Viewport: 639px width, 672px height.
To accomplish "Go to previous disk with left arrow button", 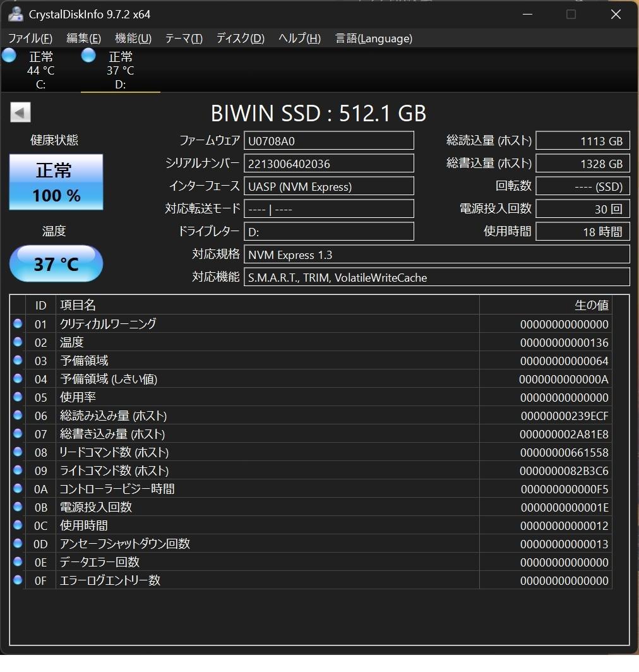I will pyautogui.click(x=20, y=112).
